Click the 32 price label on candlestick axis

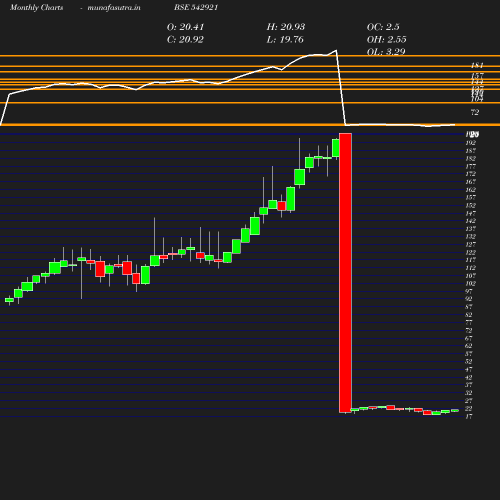[x=469, y=393]
